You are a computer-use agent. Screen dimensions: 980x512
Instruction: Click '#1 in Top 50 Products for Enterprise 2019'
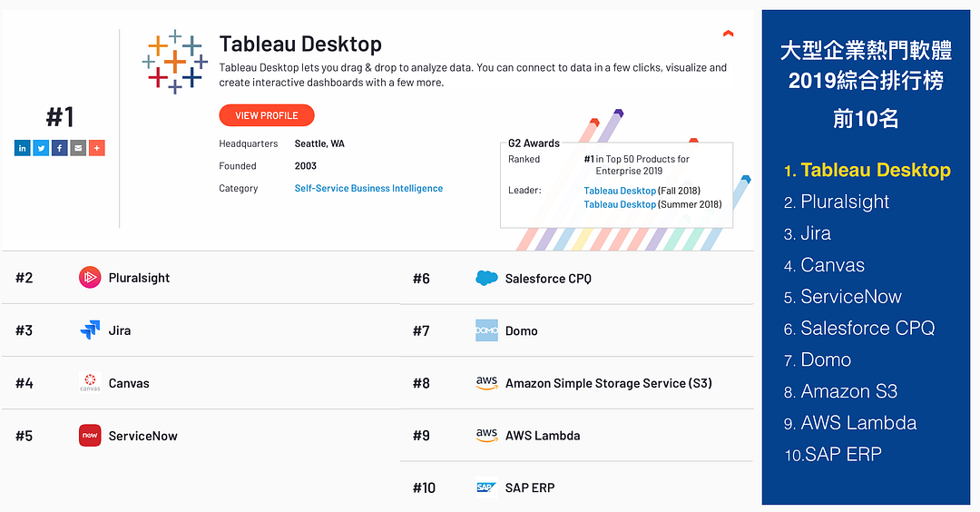(x=636, y=165)
